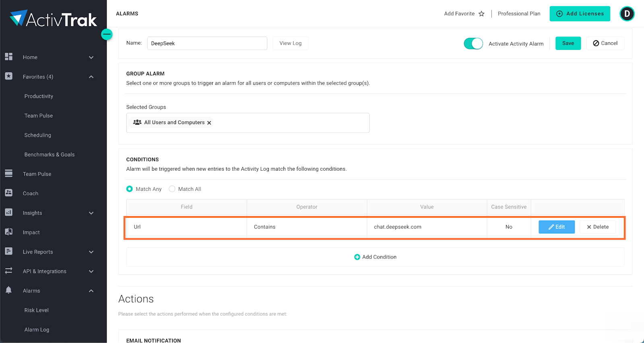644x343 pixels.
Task: Select the Match All radio button
Action: [x=172, y=189]
